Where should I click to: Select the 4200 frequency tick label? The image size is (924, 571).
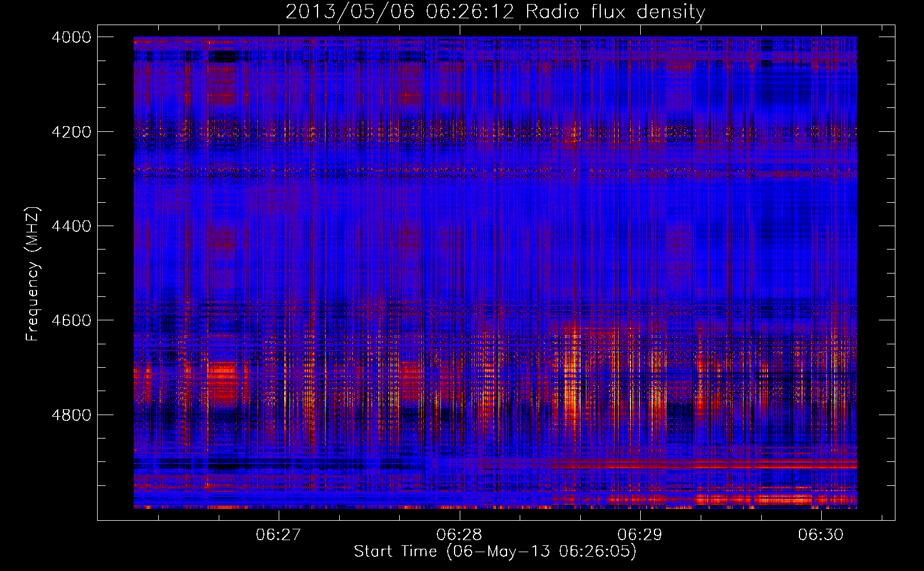[x=71, y=132]
